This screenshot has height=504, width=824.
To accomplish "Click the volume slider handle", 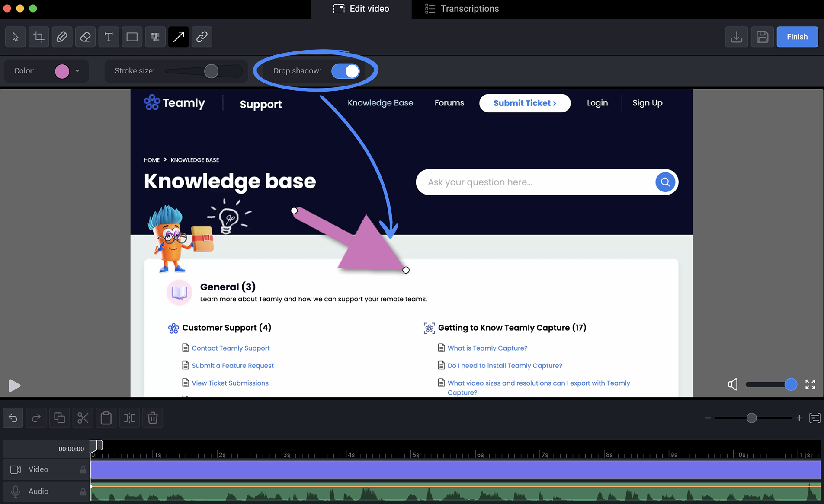I will coord(791,384).
